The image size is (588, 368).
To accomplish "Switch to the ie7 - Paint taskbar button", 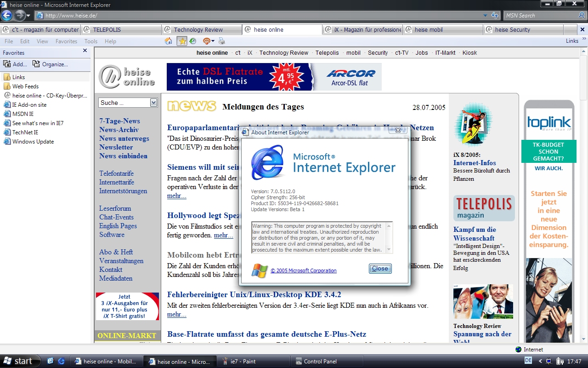I will coord(254,362).
